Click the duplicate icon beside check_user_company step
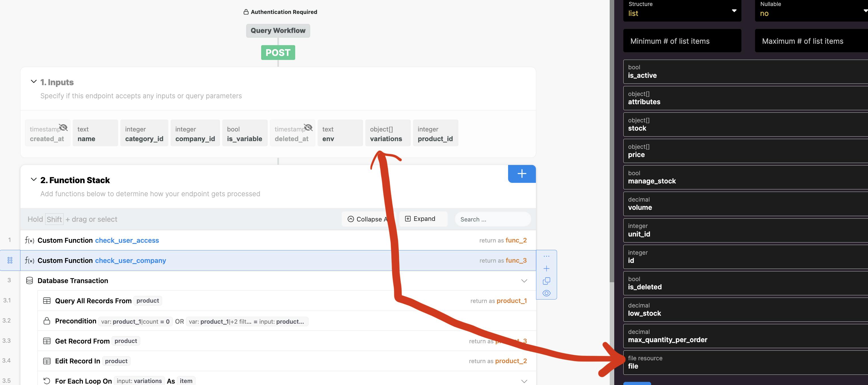868x385 pixels. pos(546,281)
